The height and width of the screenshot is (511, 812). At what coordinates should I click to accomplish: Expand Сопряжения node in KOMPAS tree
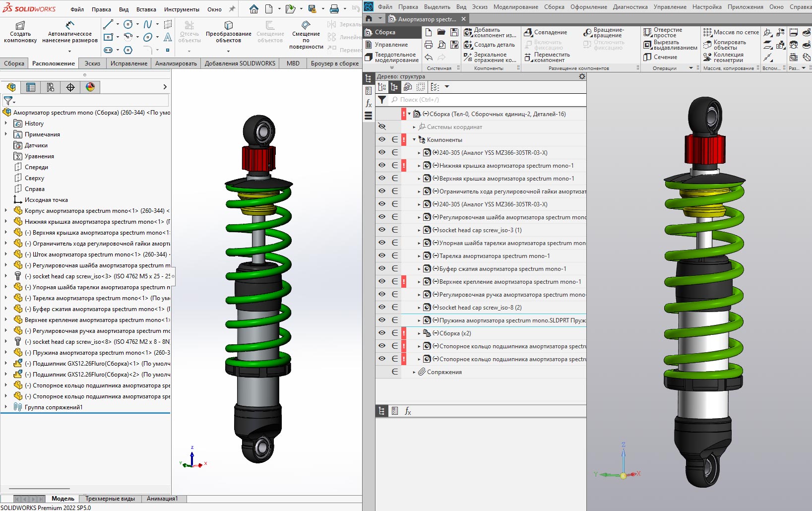414,372
